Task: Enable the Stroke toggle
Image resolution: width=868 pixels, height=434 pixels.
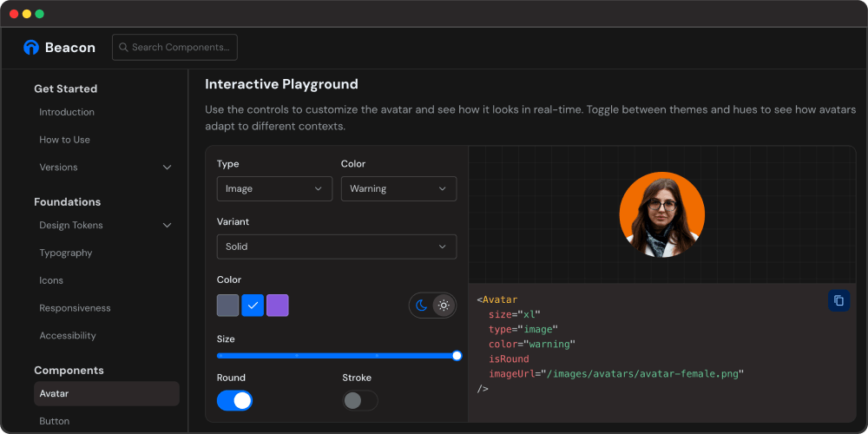Action: pyautogui.click(x=360, y=400)
